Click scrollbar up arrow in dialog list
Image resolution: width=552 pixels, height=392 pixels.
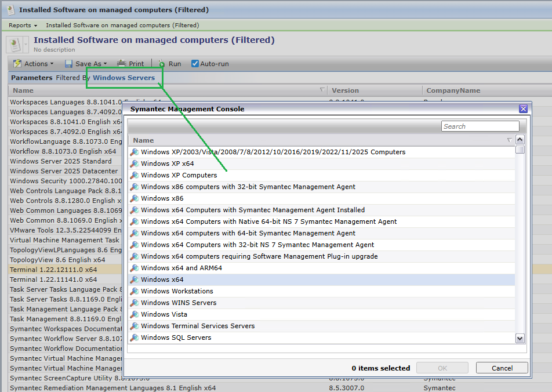520,140
